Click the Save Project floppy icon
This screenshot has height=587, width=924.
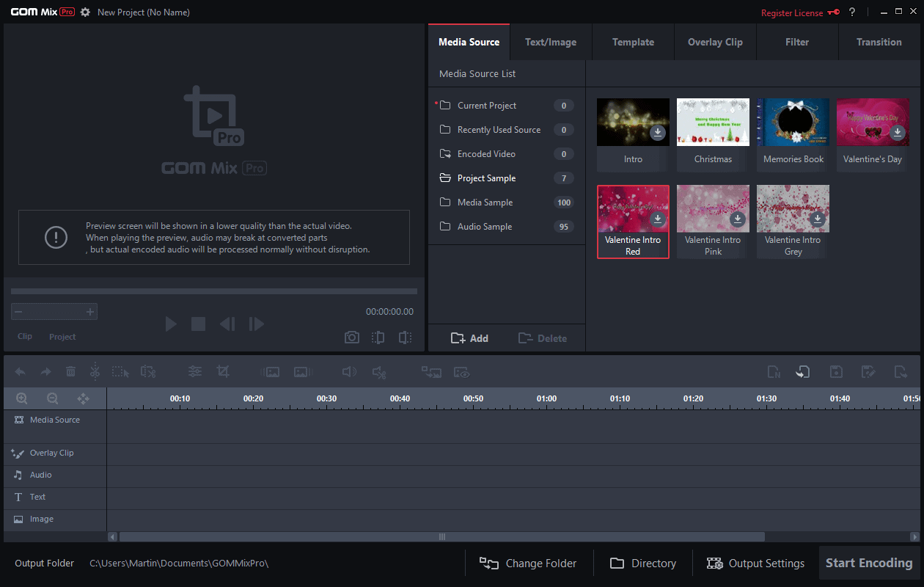(x=836, y=372)
